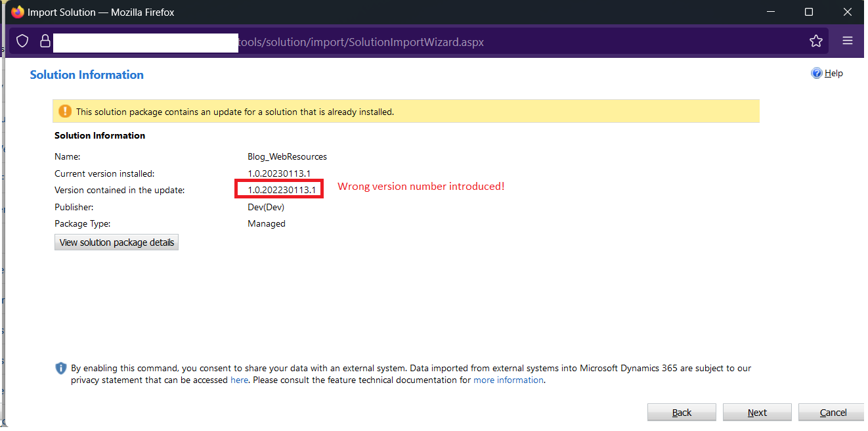
Task: Select the Solution Information page heading
Action: click(87, 75)
